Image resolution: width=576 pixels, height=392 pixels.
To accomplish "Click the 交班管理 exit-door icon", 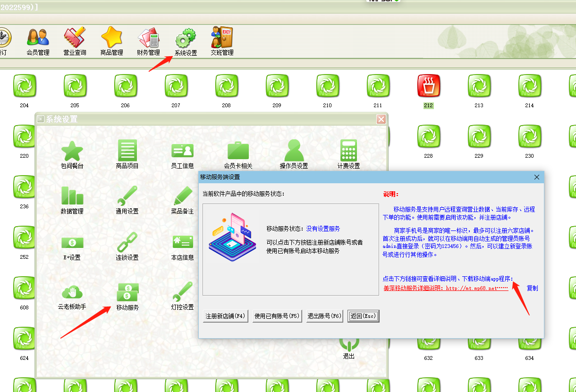I will 222,38.
